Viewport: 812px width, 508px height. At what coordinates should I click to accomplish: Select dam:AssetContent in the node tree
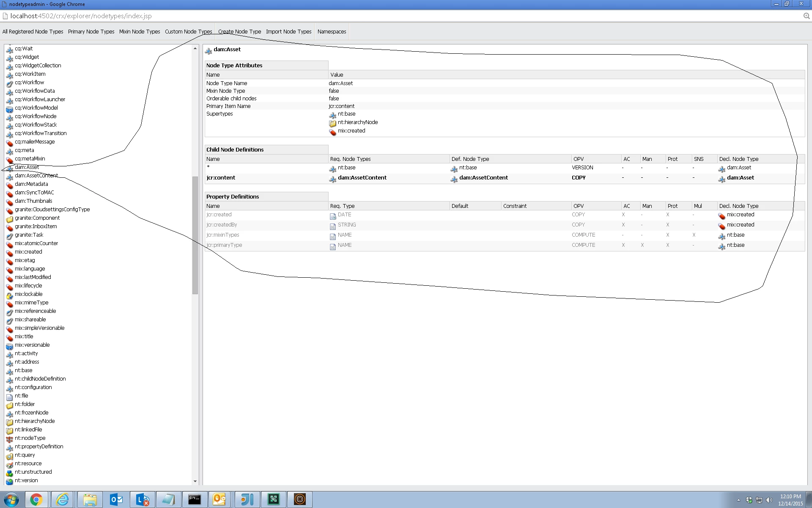(x=36, y=176)
